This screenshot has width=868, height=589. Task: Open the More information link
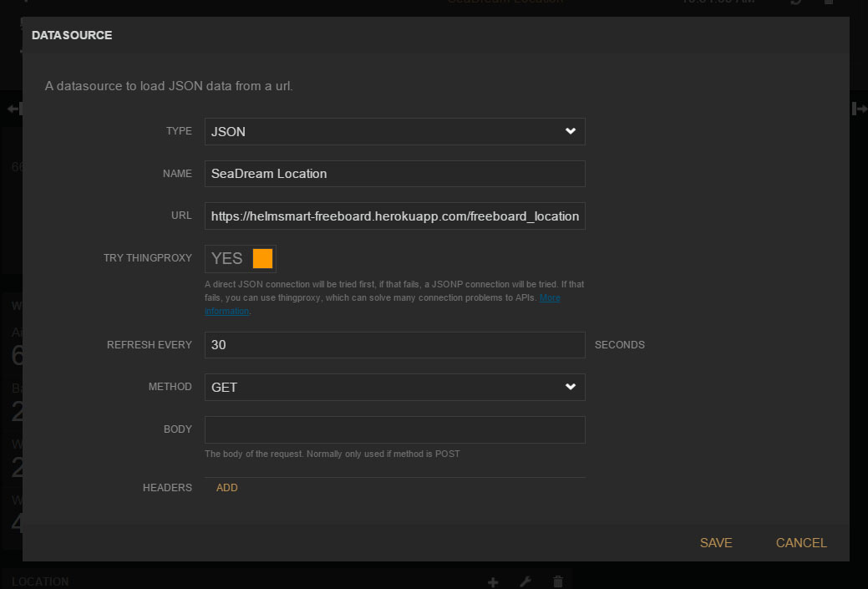pyautogui.click(x=549, y=298)
